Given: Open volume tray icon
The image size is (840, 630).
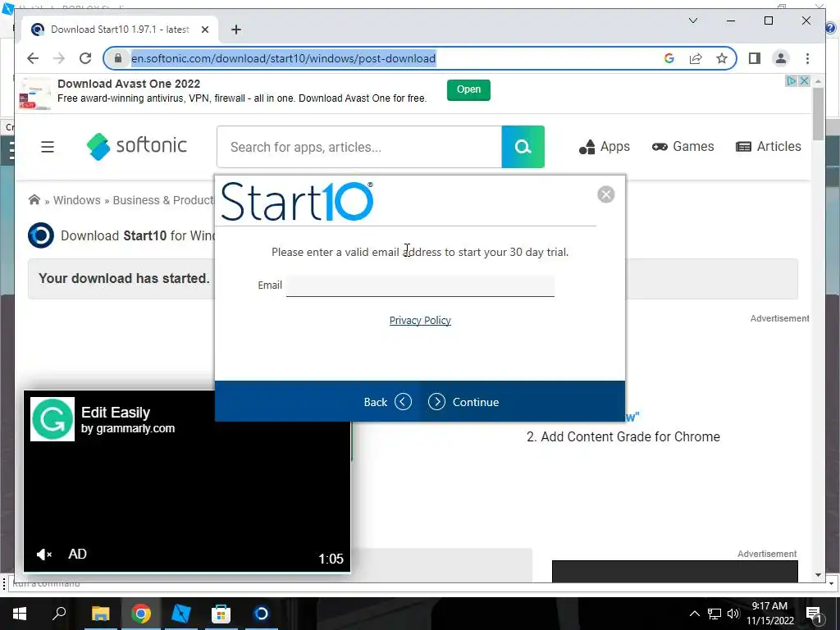Looking at the screenshot, I should [733, 614].
